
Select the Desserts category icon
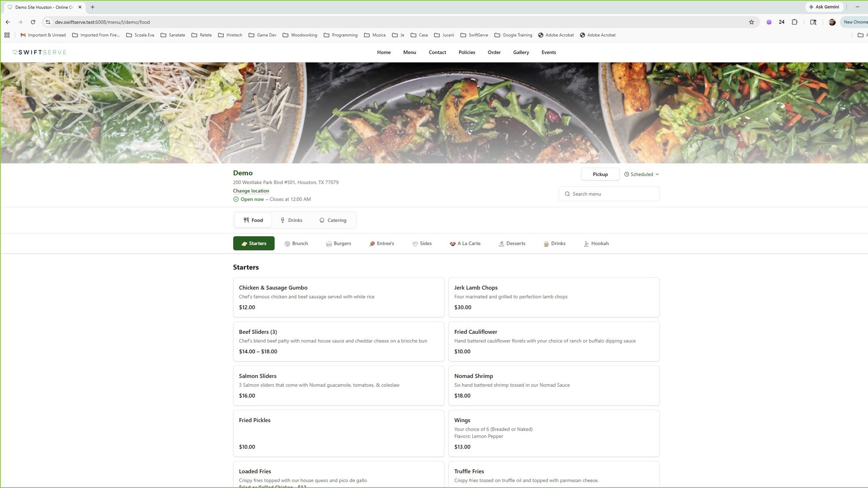tap(500, 244)
